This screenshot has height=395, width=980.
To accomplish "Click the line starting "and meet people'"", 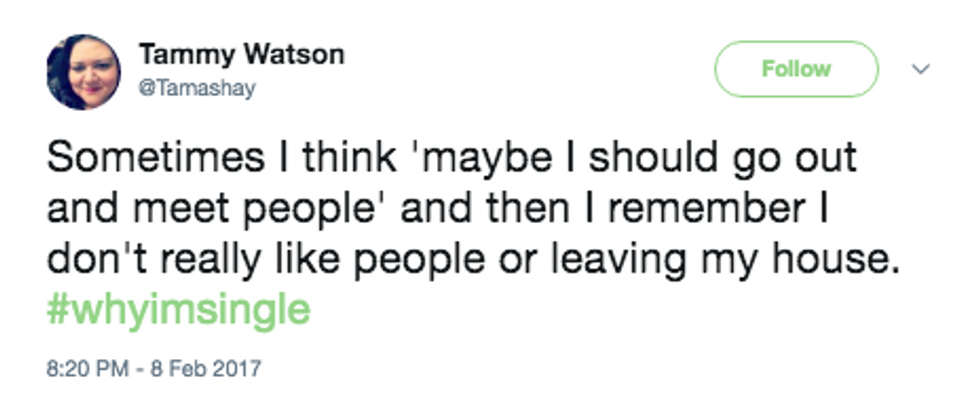I will 438,210.
